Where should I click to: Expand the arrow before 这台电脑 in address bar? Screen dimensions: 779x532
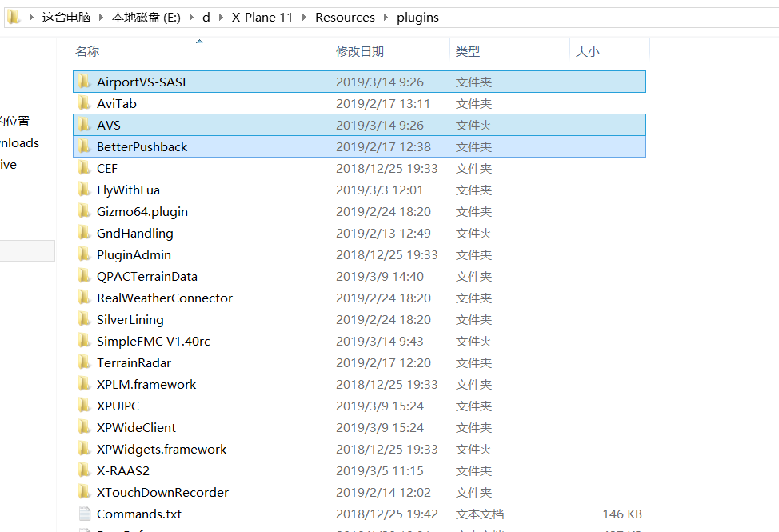click(31, 18)
